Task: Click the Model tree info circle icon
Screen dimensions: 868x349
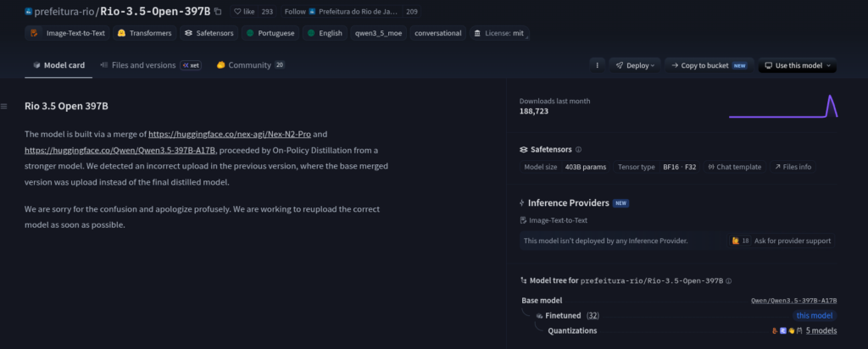Action: (728, 281)
